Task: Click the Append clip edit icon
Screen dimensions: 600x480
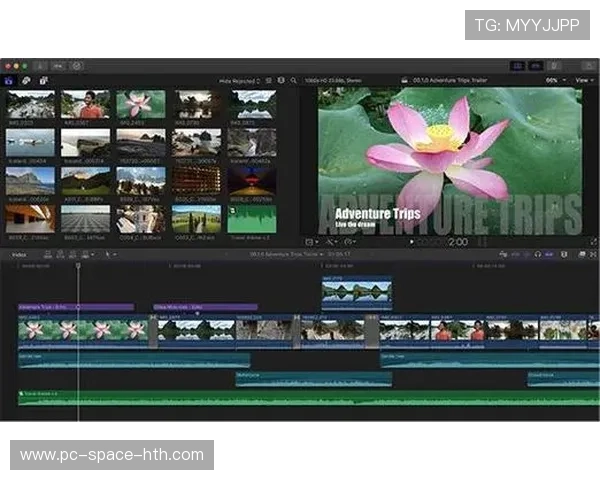Action: [72, 255]
